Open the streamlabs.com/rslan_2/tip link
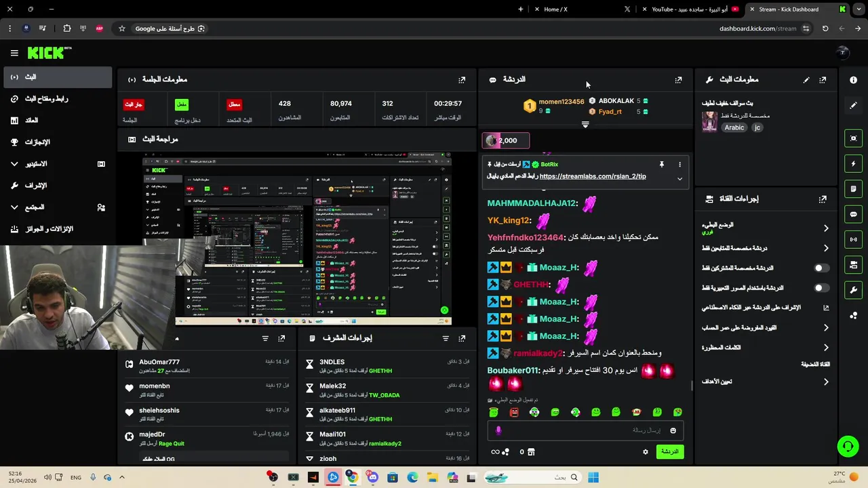Viewport: 868px width, 488px height. point(593,176)
